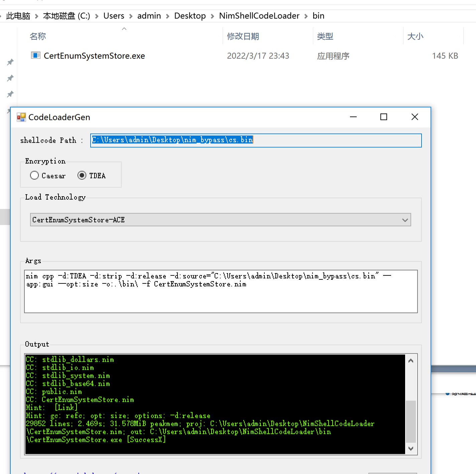Click Output scrollbar down arrow
This screenshot has height=474, width=476.
tap(411, 449)
